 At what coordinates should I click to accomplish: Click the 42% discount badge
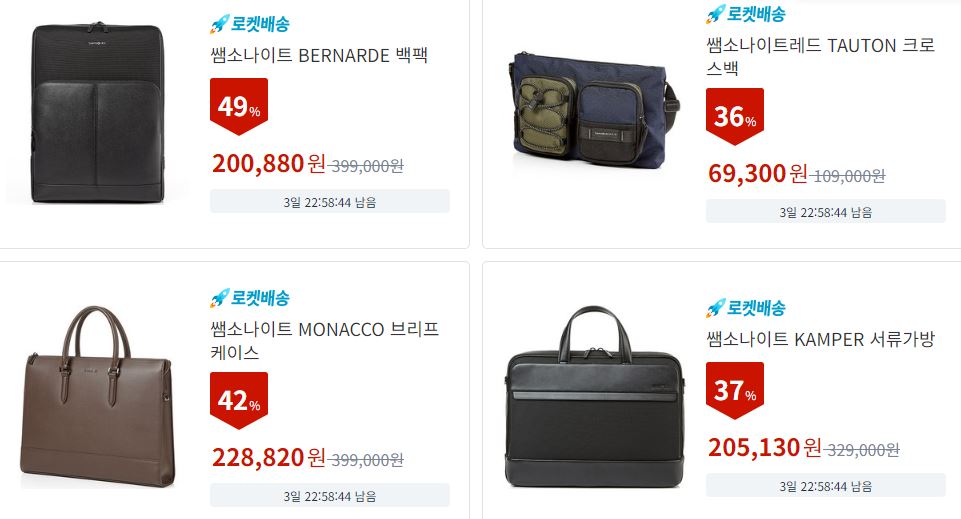tap(239, 400)
